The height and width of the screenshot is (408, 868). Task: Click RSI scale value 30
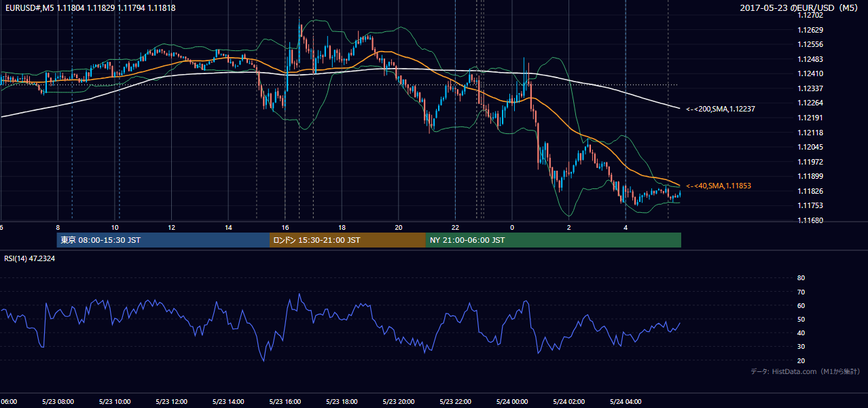[x=801, y=346]
